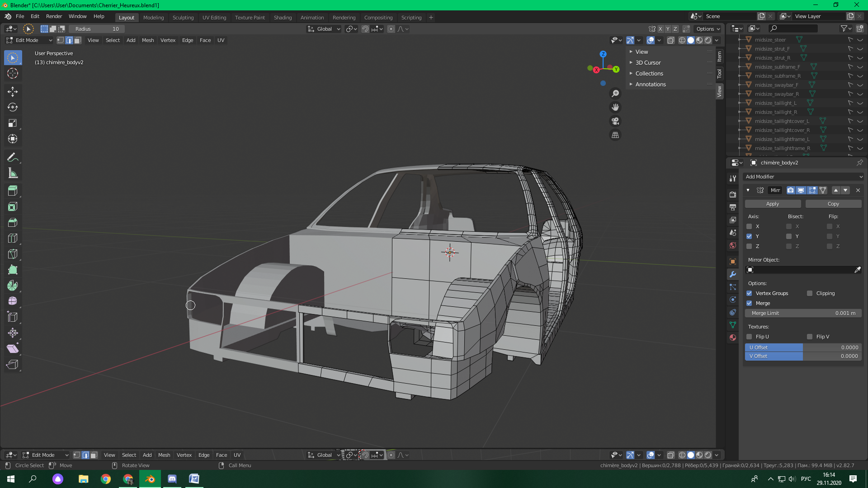868x488 pixels.
Task: Enable the Clipping option
Action: pos(810,293)
